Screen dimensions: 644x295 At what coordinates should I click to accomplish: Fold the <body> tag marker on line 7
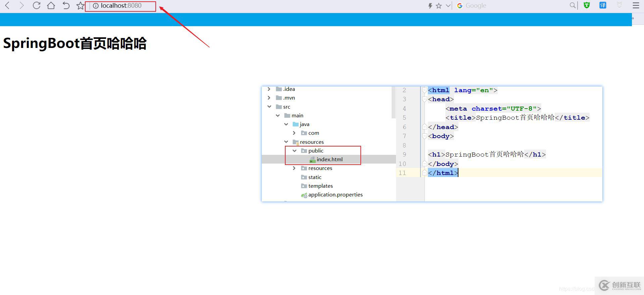[425, 136]
